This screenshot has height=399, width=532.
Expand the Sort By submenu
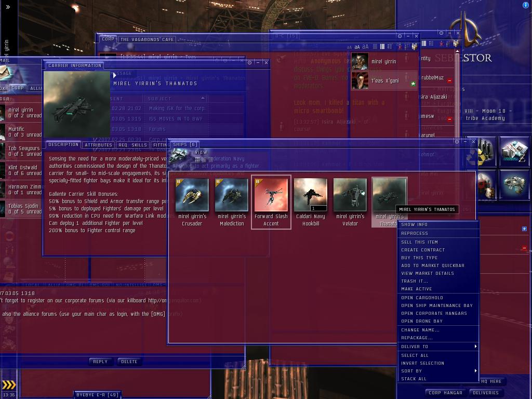[438, 371]
